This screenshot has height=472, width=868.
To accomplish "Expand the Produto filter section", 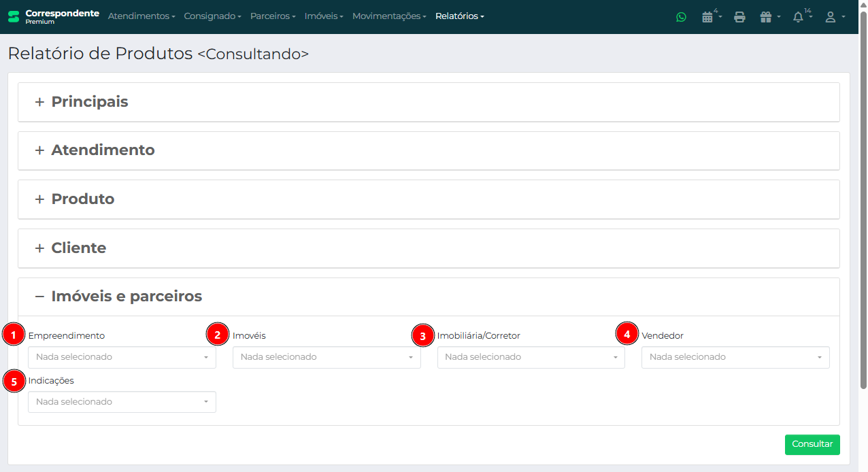I will pyautogui.click(x=82, y=199).
